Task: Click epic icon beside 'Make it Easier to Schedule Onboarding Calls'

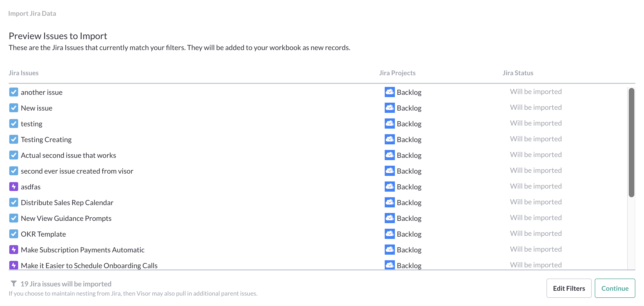Action: (14, 265)
